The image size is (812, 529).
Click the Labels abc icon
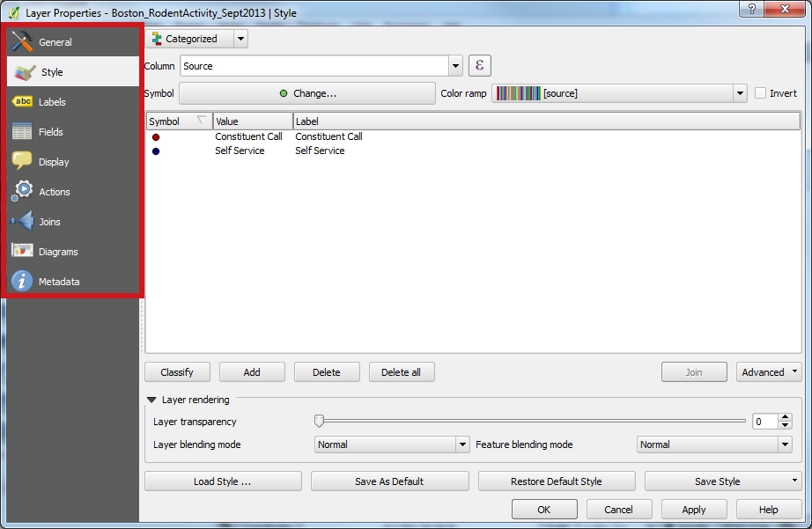(x=22, y=102)
